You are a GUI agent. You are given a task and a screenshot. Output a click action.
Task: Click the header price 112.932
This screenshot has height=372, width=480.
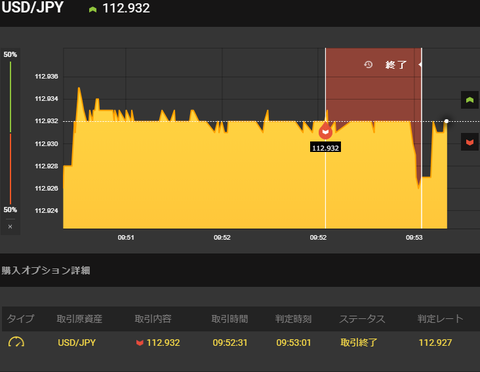pos(126,8)
